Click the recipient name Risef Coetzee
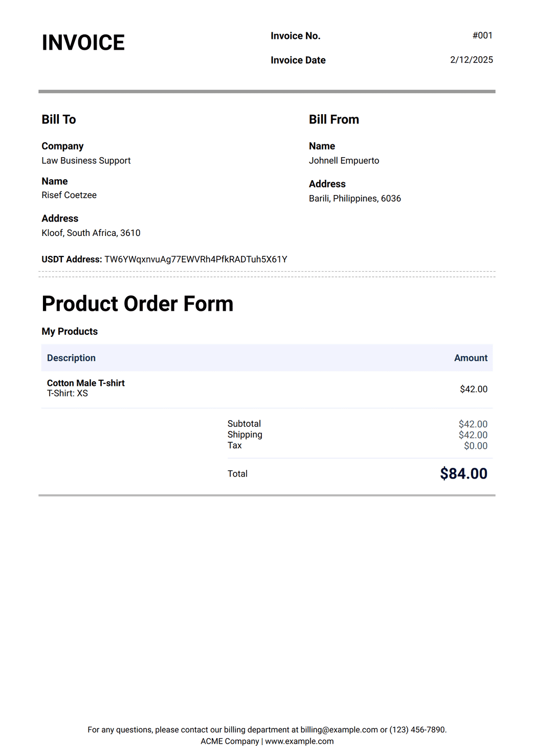The image size is (534, 756). 69,195
